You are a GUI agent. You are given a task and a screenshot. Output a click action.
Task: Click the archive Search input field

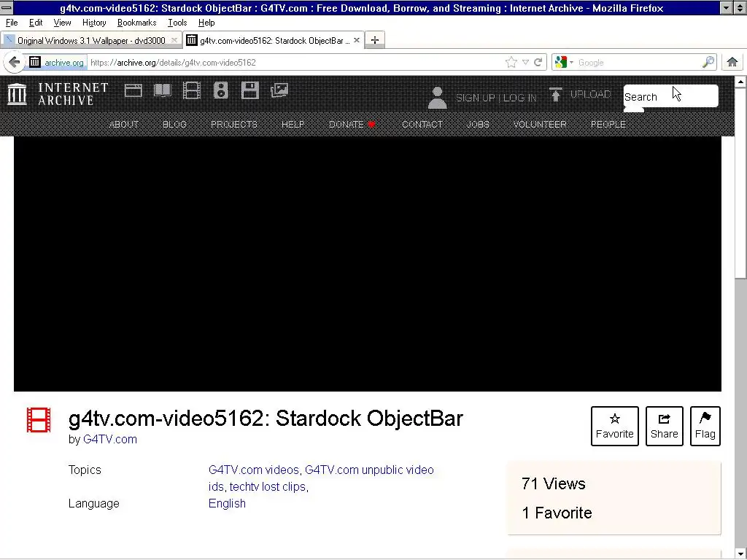pos(671,97)
